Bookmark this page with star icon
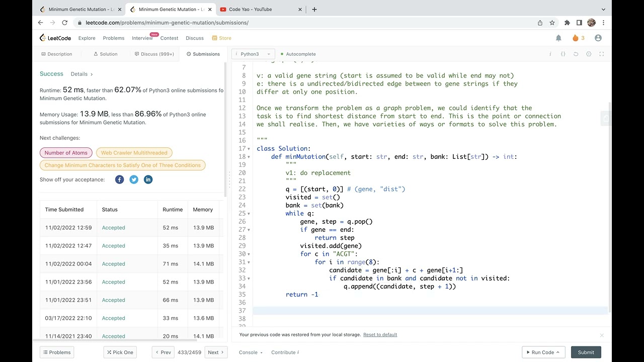644x362 pixels. [x=552, y=23]
